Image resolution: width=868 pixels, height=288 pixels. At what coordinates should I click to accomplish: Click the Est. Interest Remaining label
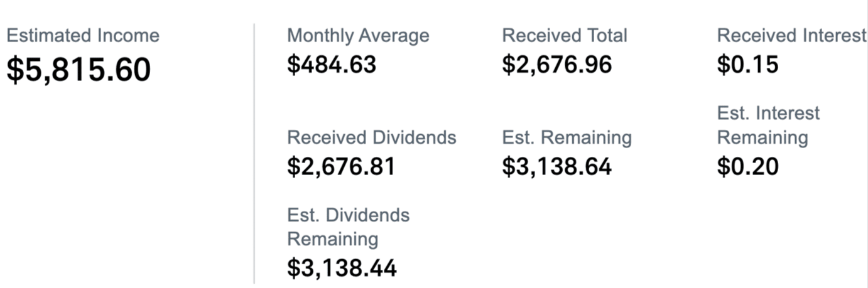click(769, 125)
